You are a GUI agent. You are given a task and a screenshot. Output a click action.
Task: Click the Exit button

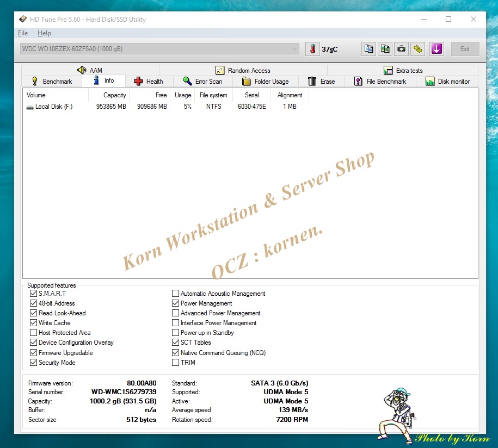click(465, 49)
